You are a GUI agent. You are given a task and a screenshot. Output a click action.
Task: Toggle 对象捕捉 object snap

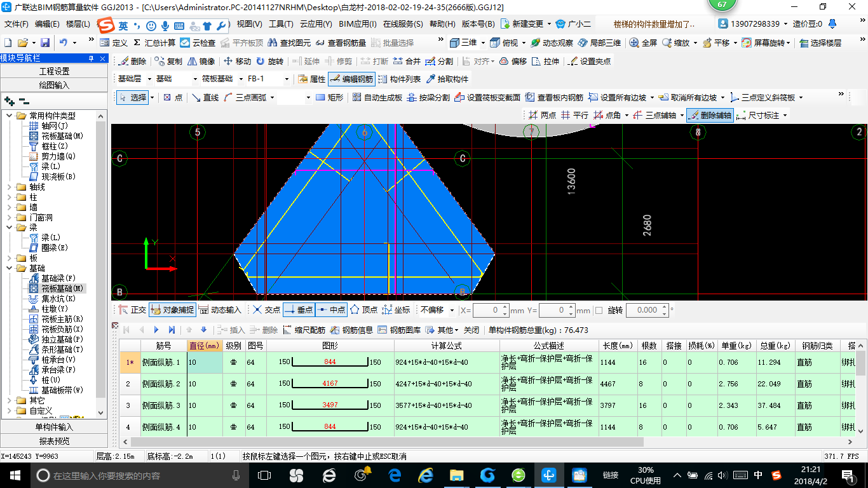coord(172,310)
